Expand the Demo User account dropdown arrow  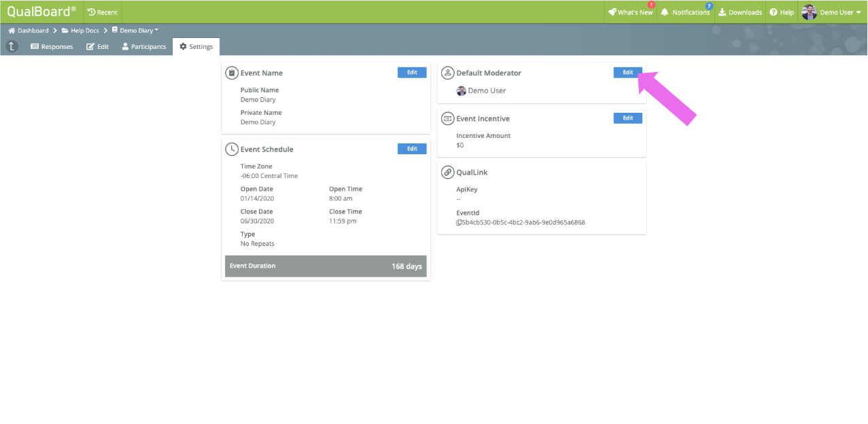click(x=858, y=12)
